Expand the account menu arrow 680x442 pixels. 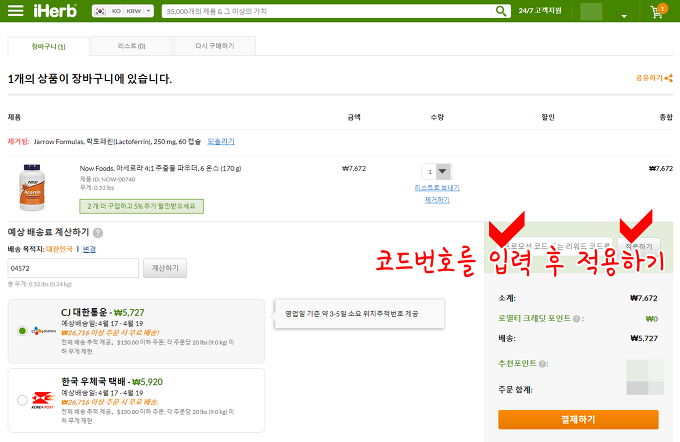tap(624, 16)
